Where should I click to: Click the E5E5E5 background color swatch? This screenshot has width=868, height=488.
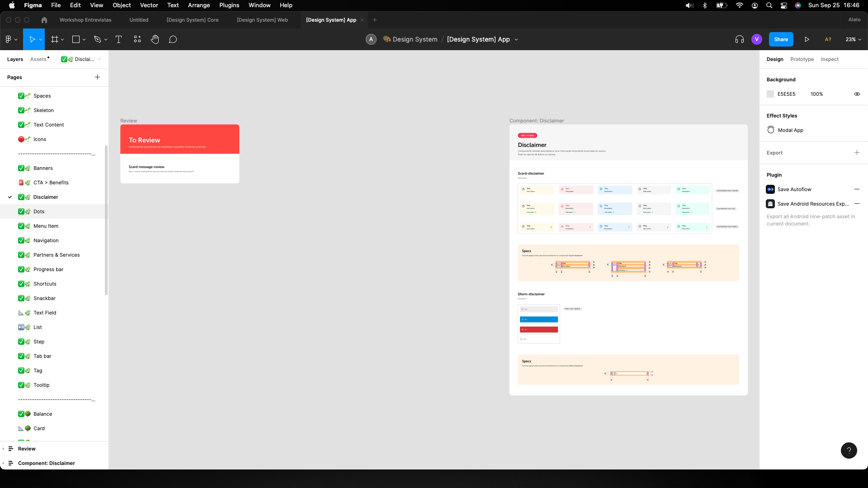[x=770, y=94]
